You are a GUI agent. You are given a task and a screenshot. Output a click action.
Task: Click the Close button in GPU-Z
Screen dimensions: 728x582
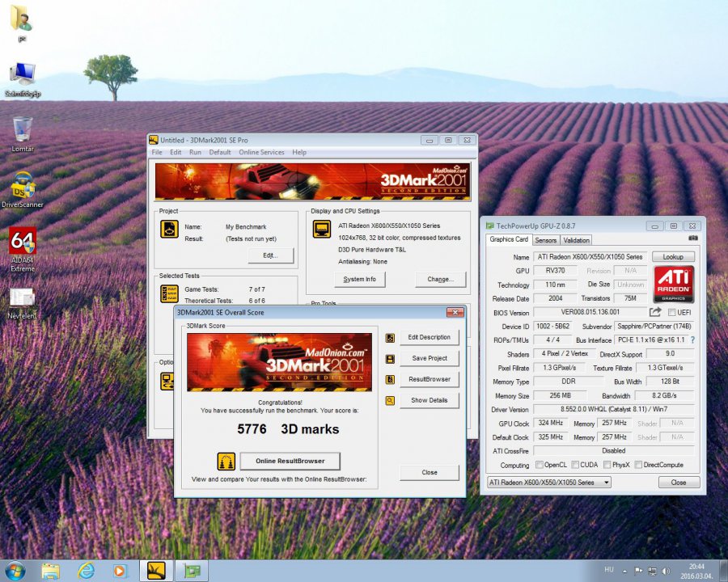(x=679, y=483)
